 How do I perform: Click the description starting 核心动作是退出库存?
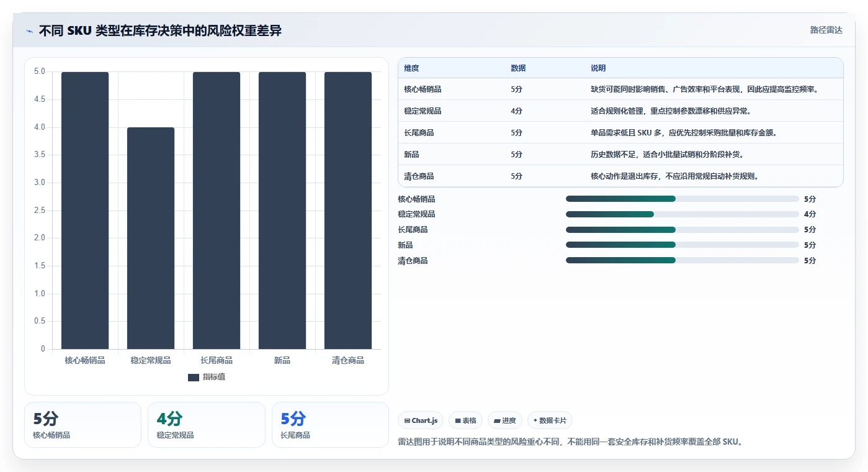tap(674, 176)
